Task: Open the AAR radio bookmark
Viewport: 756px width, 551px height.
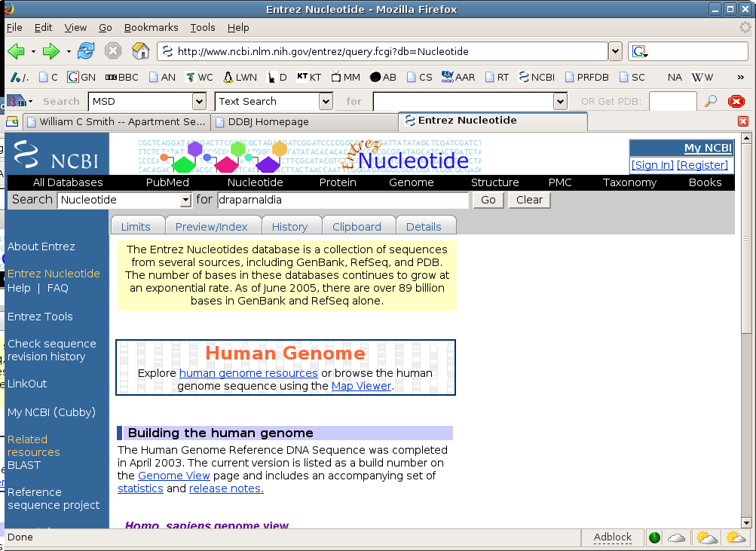Action: pyautogui.click(x=458, y=77)
